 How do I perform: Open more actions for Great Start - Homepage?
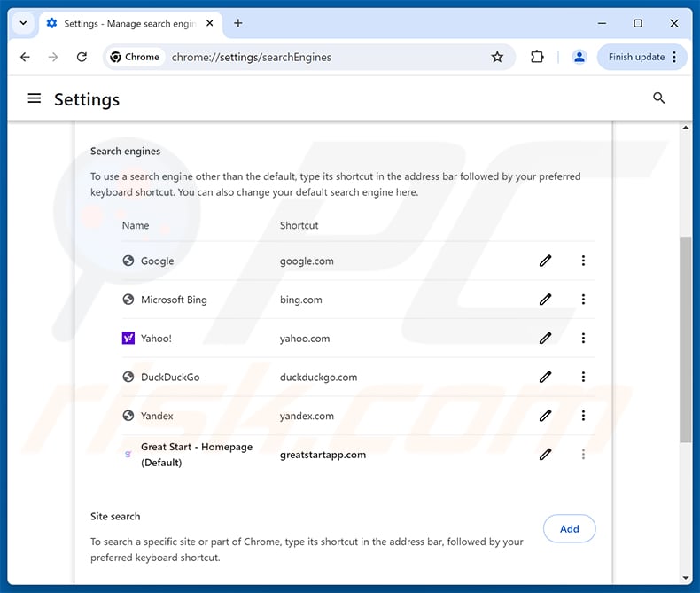click(583, 455)
